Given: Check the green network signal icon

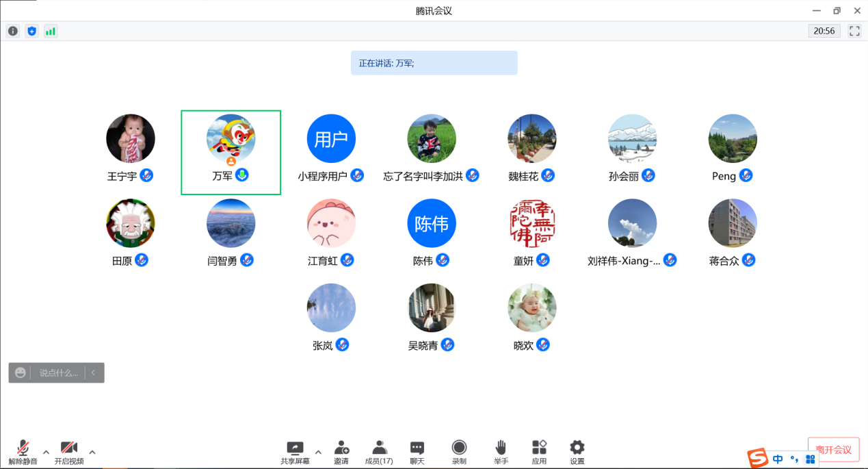Looking at the screenshot, I should (x=51, y=31).
